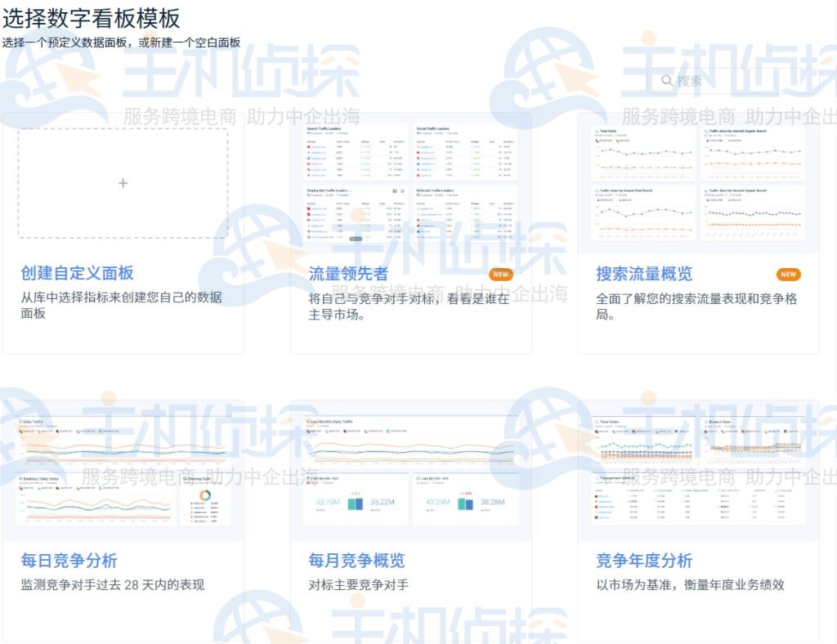The image size is (837, 644).
Task: Click donut chart in 每日竞争分析 preview
Action: [x=205, y=496]
